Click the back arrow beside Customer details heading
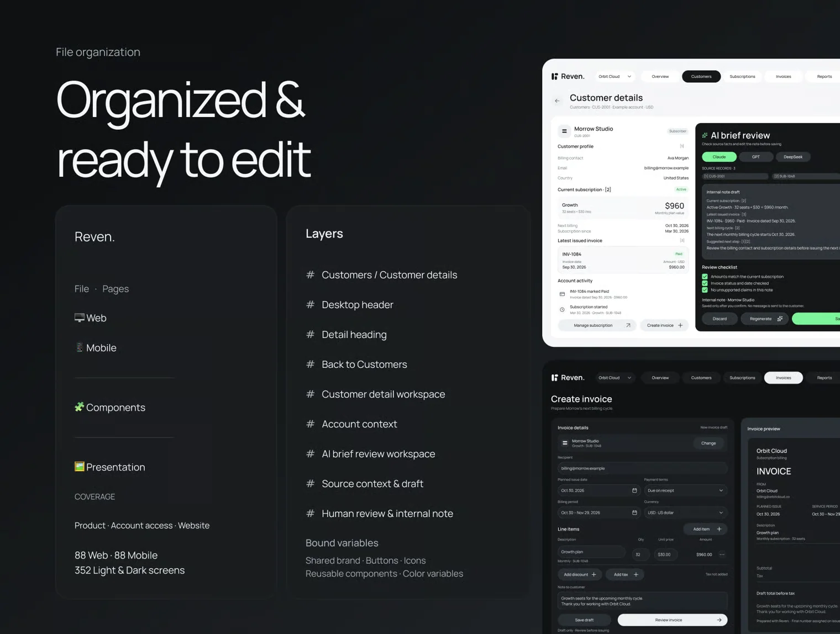The height and width of the screenshot is (634, 840). 557,101
